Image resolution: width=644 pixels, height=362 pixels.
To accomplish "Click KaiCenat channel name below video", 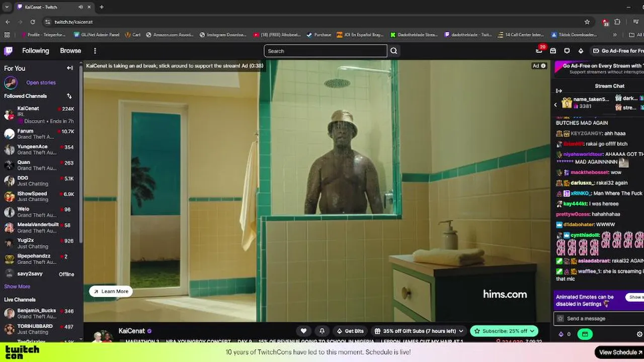I will tap(132, 331).
